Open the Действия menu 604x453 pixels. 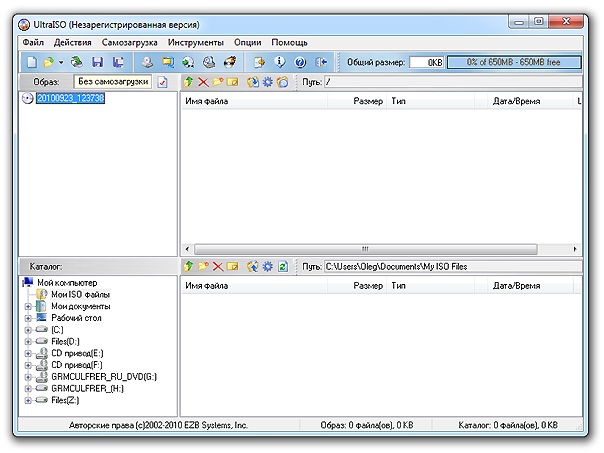pyautogui.click(x=73, y=42)
